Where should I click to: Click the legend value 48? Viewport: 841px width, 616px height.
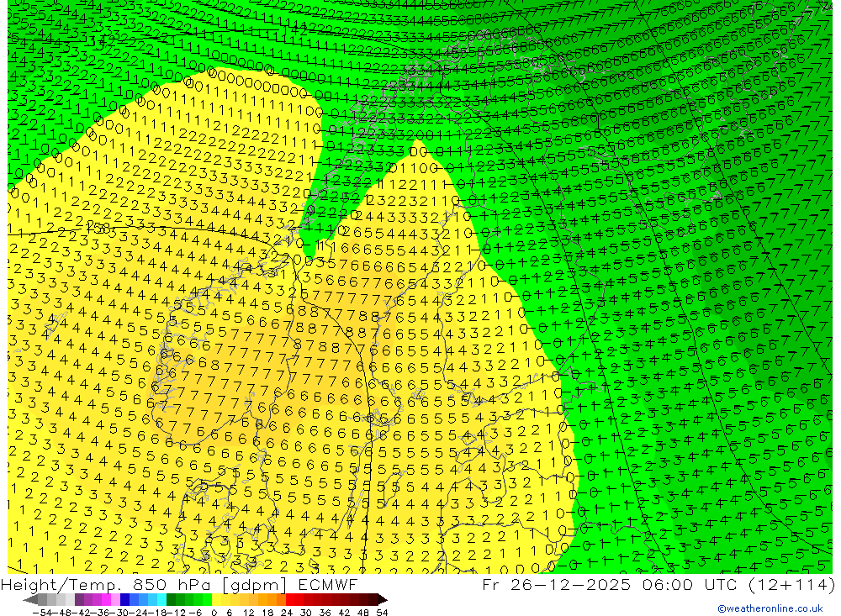362,613
